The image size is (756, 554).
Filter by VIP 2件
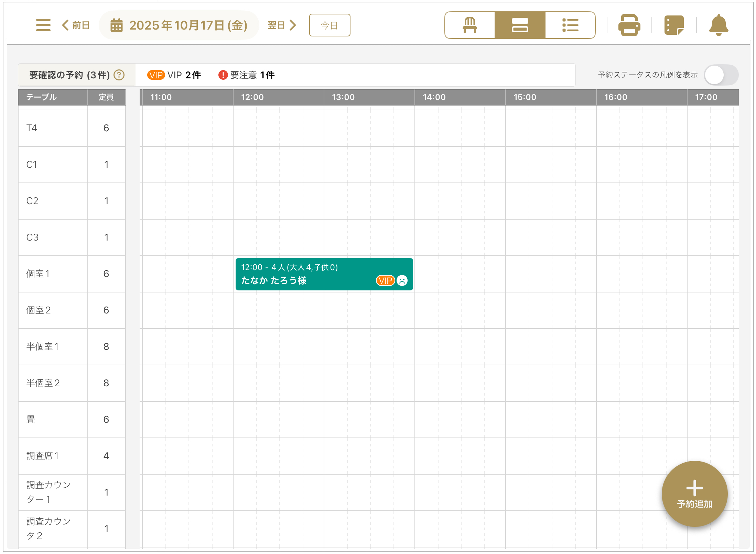tap(174, 75)
